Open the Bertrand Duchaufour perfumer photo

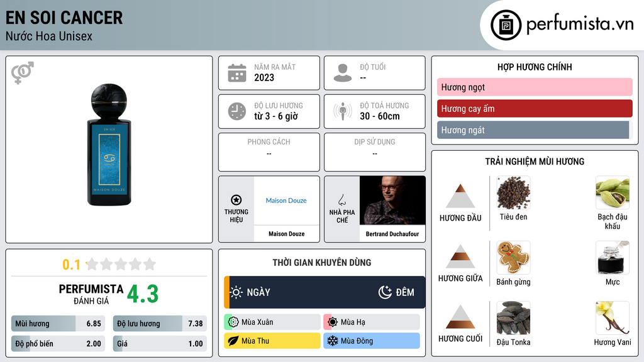pyautogui.click(x=392, y=200)
